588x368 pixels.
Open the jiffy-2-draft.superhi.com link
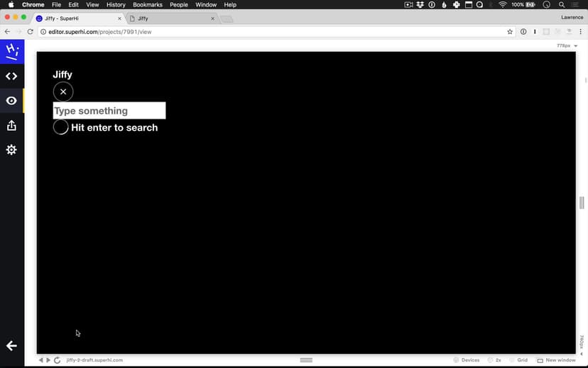point(94,360)
